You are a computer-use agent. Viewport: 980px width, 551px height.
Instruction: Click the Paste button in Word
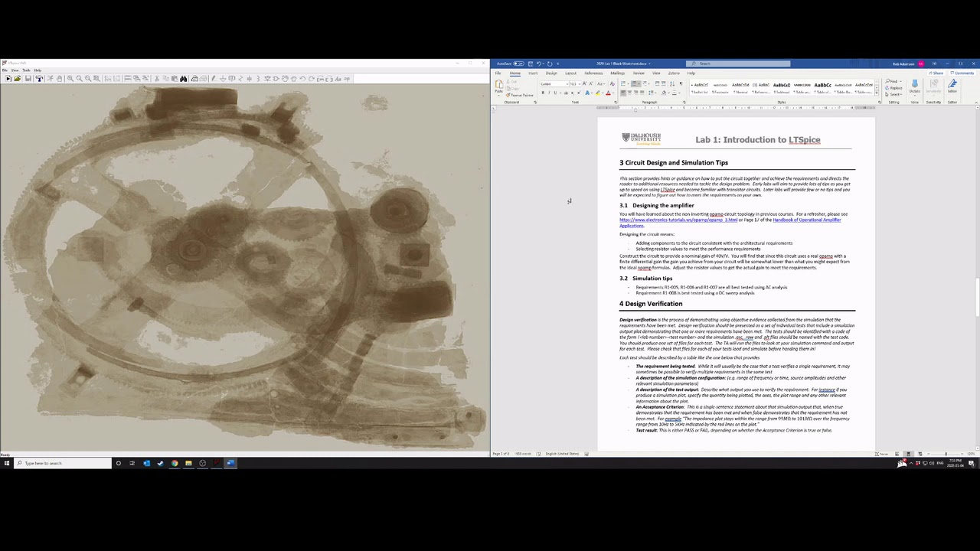point(499,86)
